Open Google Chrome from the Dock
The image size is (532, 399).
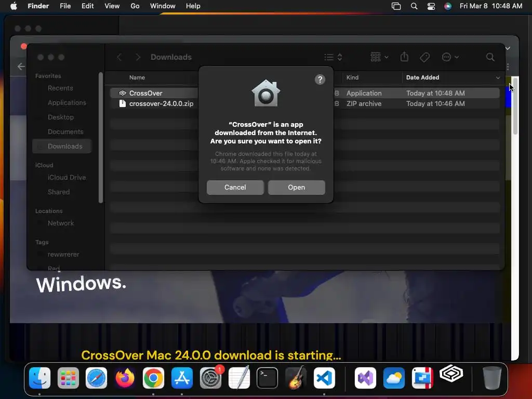pyautogui.click(x=153, y=378)
